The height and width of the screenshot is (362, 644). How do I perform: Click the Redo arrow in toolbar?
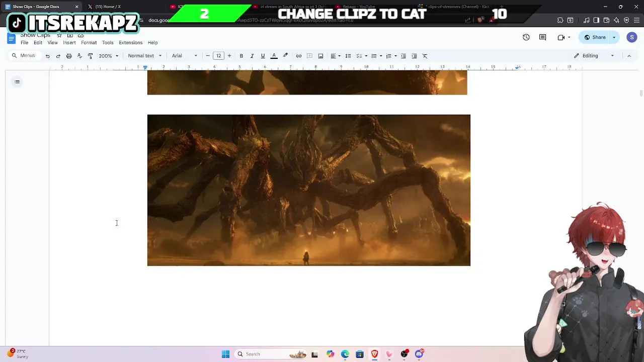58,56
